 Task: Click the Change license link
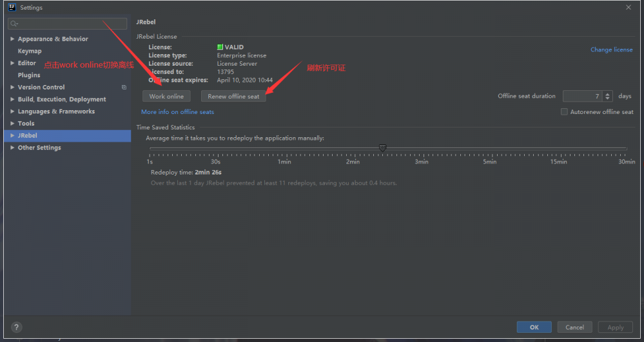(612, 50)
